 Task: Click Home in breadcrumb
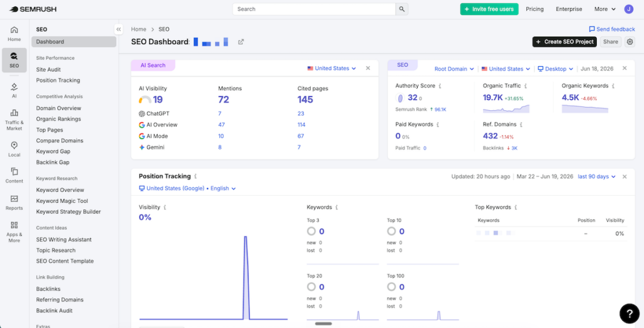138,29
